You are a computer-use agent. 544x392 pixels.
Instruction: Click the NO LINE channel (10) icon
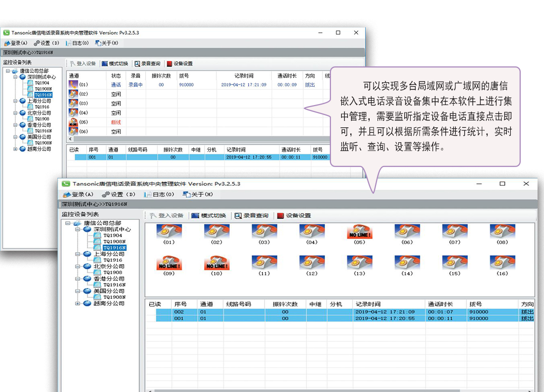(217, 263)
